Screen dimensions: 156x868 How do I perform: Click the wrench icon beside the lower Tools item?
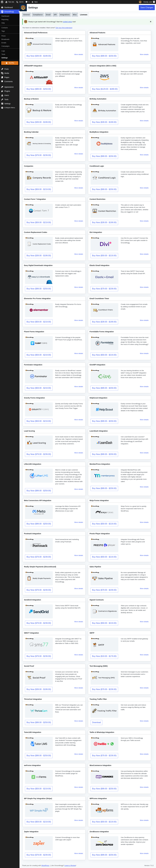click(2, 99)
